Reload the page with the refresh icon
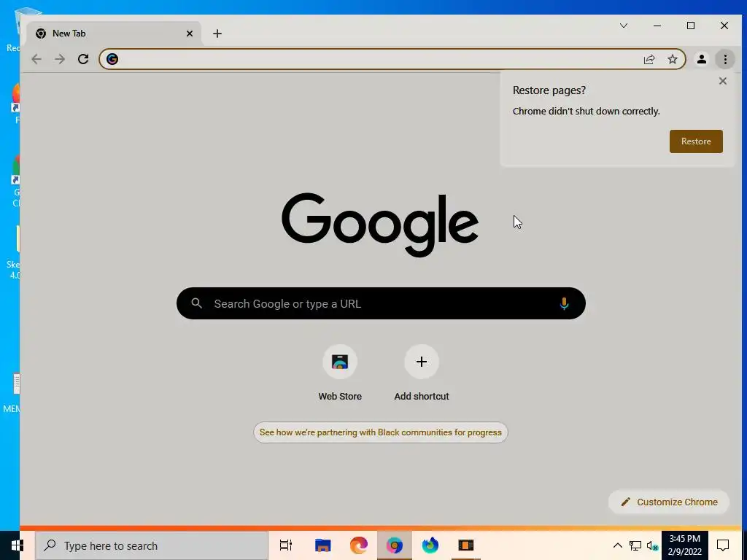The width and height of the screenshot is (747, 560). [83, 59]
